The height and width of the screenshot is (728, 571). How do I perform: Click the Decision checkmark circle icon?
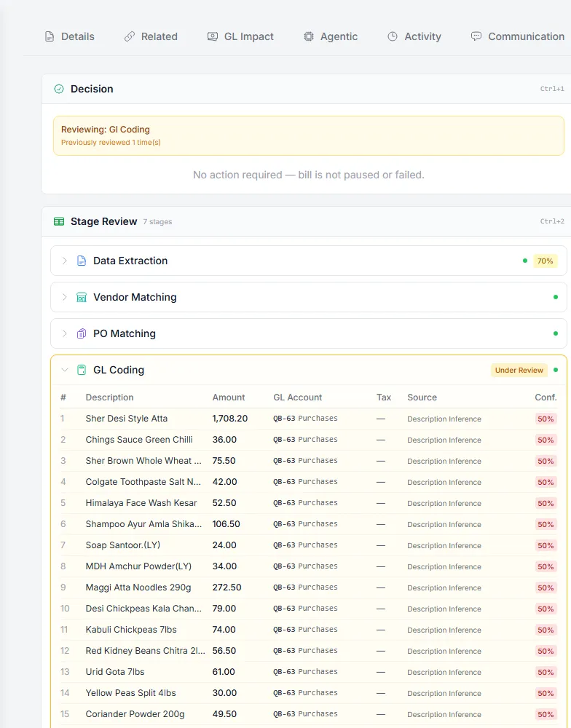59,89
